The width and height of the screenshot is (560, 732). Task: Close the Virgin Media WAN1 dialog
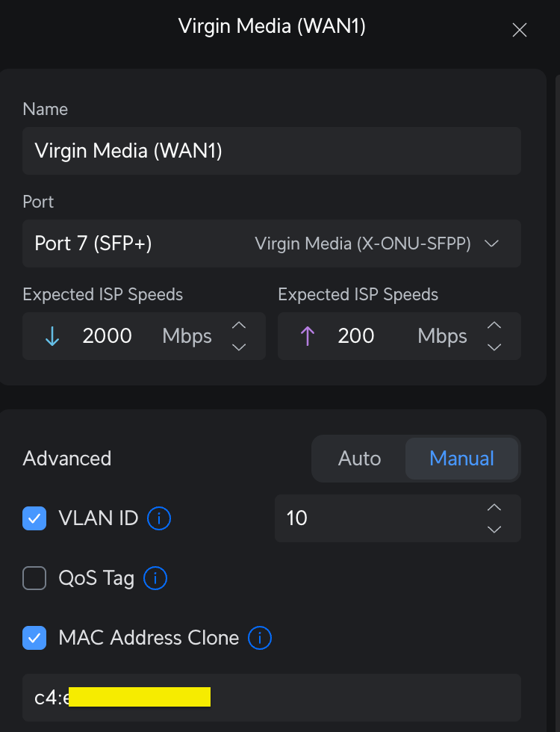click(520, 30)
